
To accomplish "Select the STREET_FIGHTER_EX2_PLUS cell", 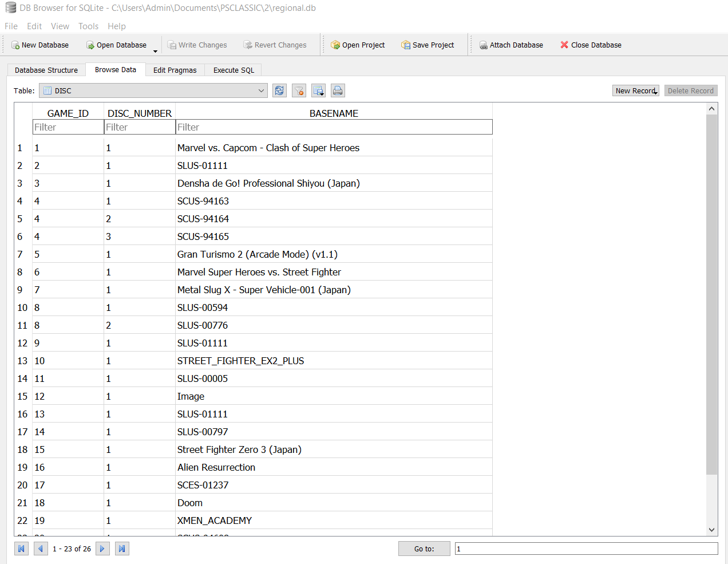I will pos(334,361).
